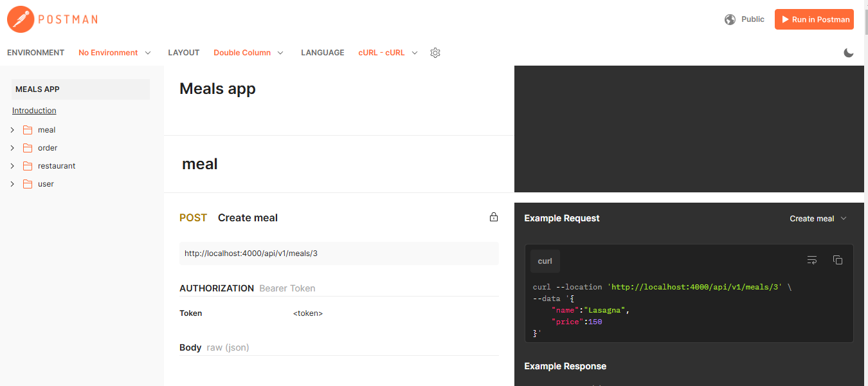This screenshot has height=386, width=868.
Task: Select MEALS APP collection header
Action: pyautogui.click(x=81, y=89)
